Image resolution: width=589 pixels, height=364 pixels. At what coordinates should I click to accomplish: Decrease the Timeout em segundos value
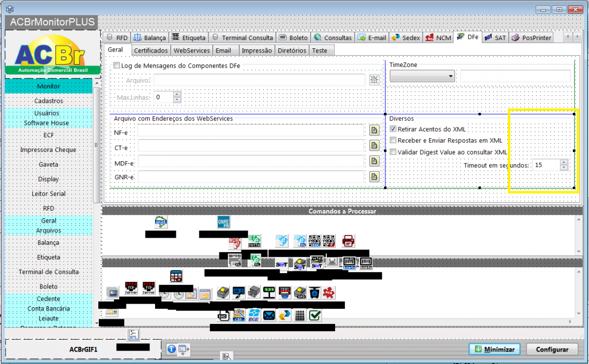click(564, 167)
